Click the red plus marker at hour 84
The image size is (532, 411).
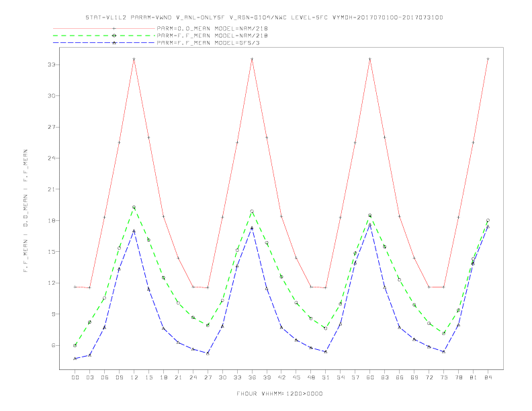(488, 59)
